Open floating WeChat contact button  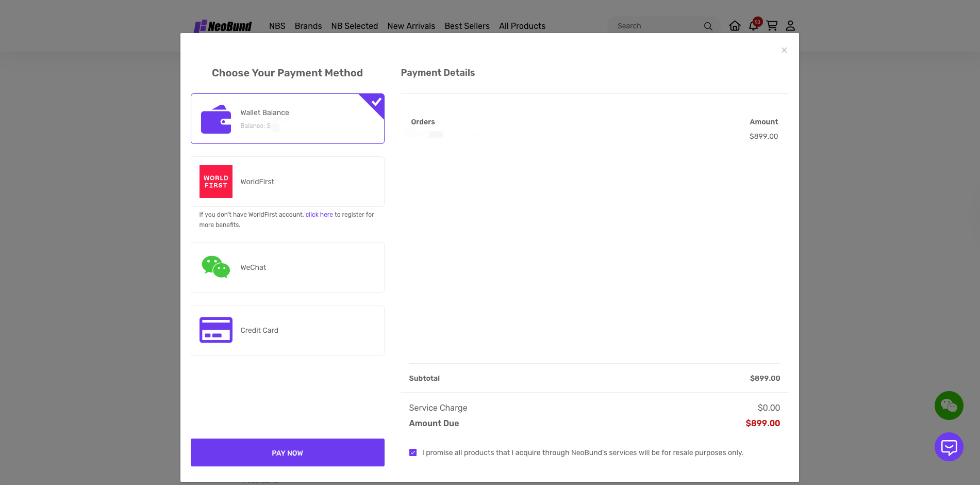[x=949, y=406]
